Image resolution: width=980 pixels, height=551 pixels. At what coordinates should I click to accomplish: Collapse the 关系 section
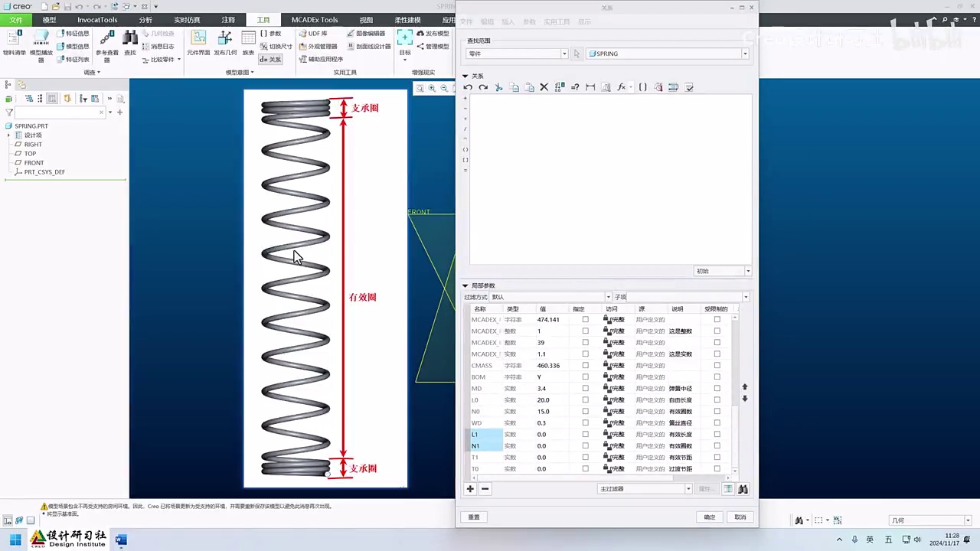[465, 76]
